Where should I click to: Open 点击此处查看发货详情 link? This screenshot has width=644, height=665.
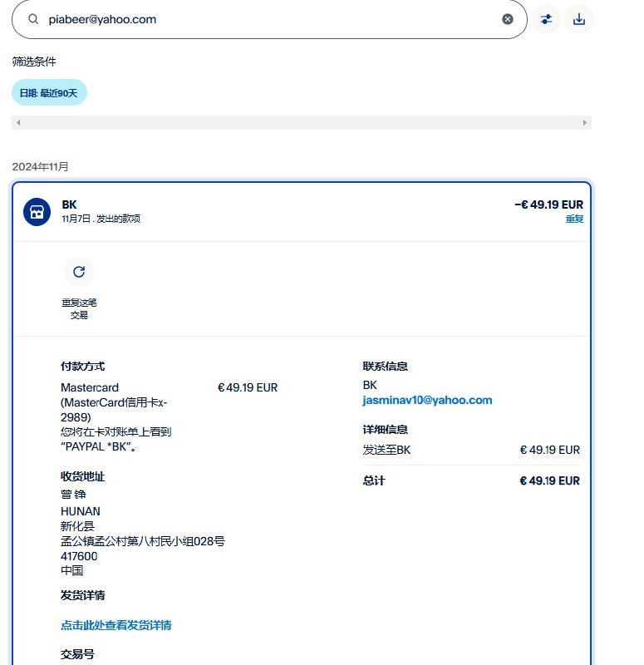[116, 625]
